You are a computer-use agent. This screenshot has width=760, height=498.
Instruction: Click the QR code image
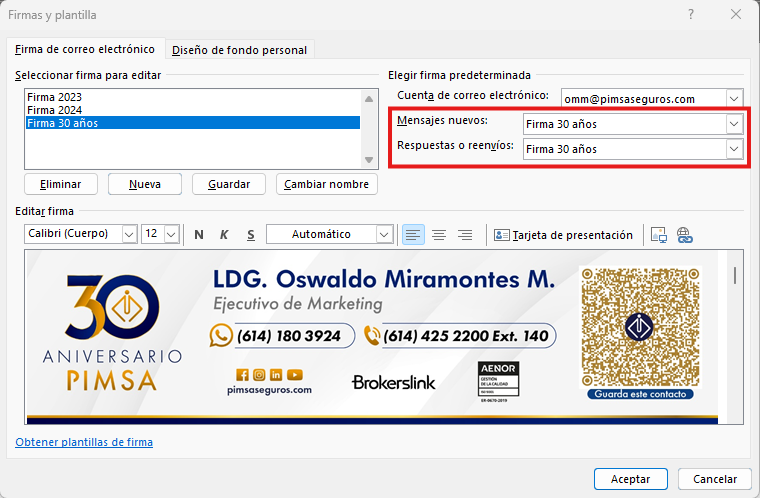pos(640,326)
